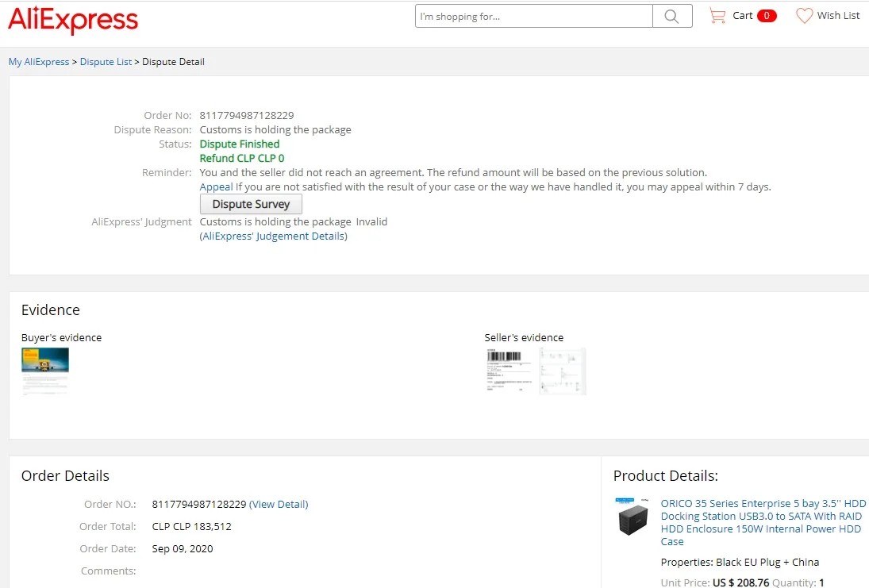The image size is (869, 588).
Task: Navigate to Dispute List breadcrumb
Action: pos(106,62)
